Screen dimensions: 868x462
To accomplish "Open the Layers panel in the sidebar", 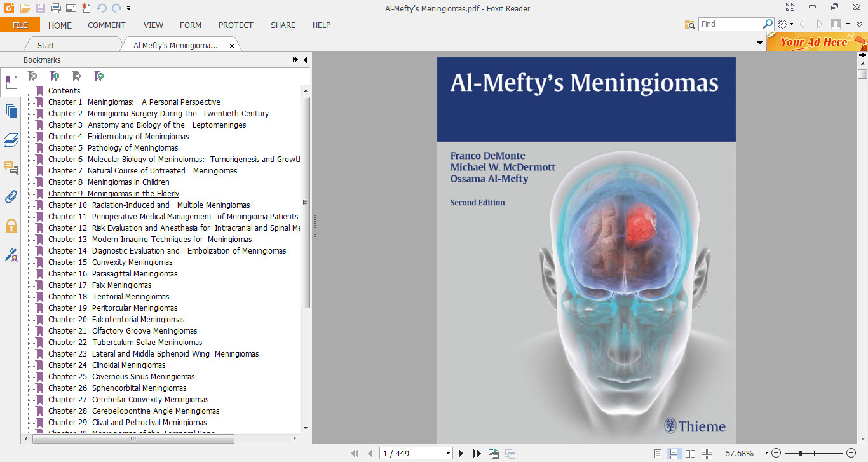I will (11, 141).
